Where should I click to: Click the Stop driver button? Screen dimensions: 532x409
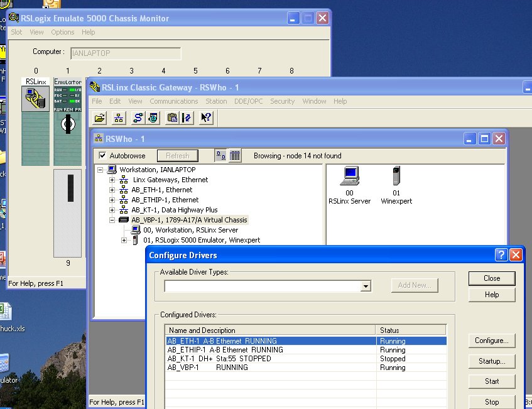(492, 402)
